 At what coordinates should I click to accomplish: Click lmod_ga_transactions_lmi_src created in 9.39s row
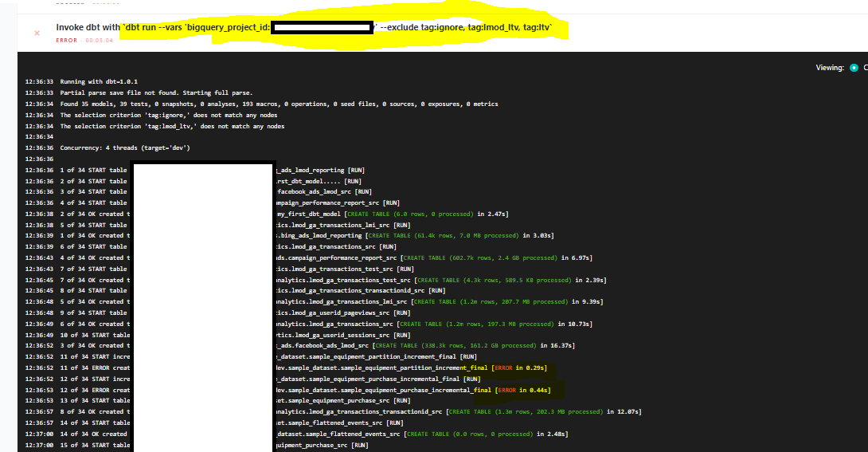click(314, 301)
